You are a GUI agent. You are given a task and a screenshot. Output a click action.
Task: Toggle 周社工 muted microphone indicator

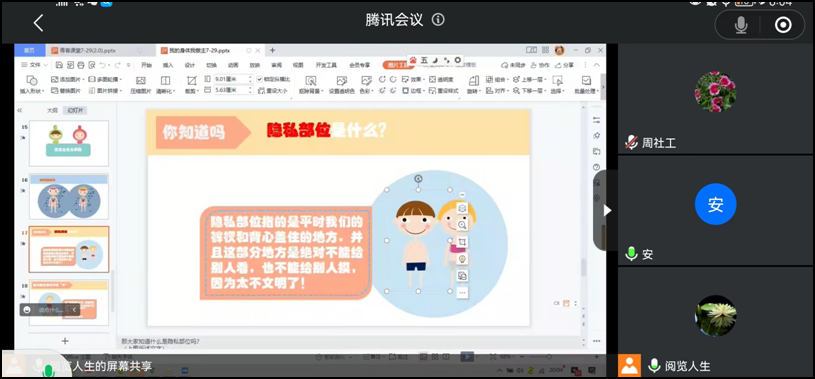click(631, 142)
